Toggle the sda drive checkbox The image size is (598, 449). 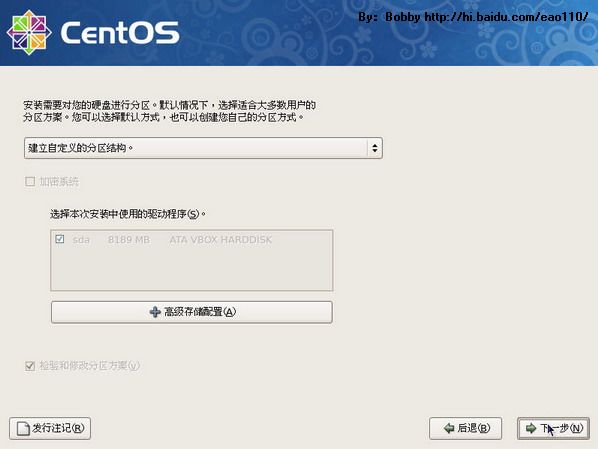click(x=59, y=239)
